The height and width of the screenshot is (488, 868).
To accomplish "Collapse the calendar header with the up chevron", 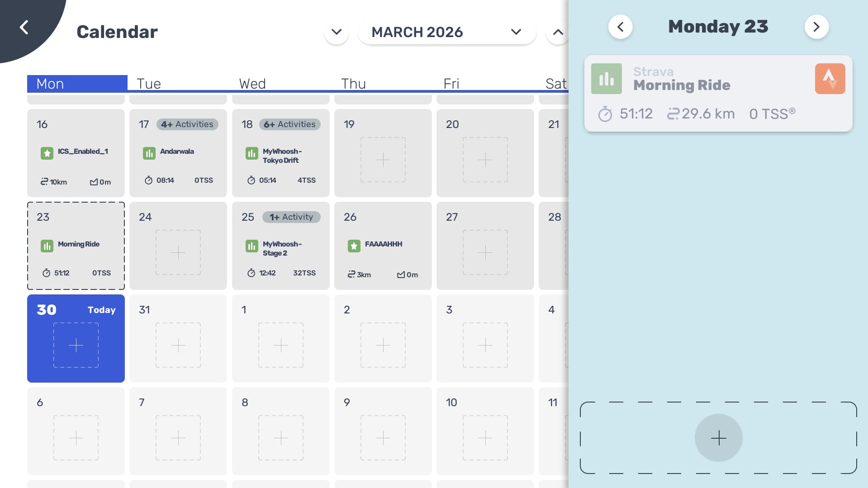I will click(558, 32).
